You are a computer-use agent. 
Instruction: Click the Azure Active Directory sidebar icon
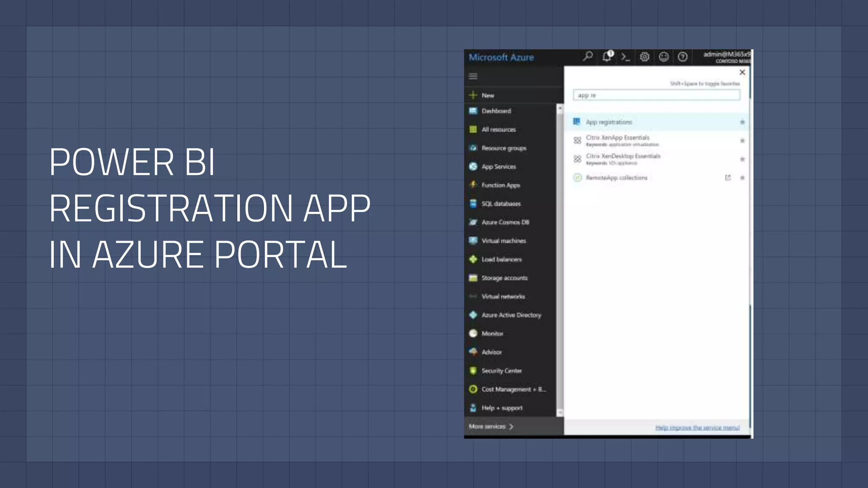tap(473, 315)
